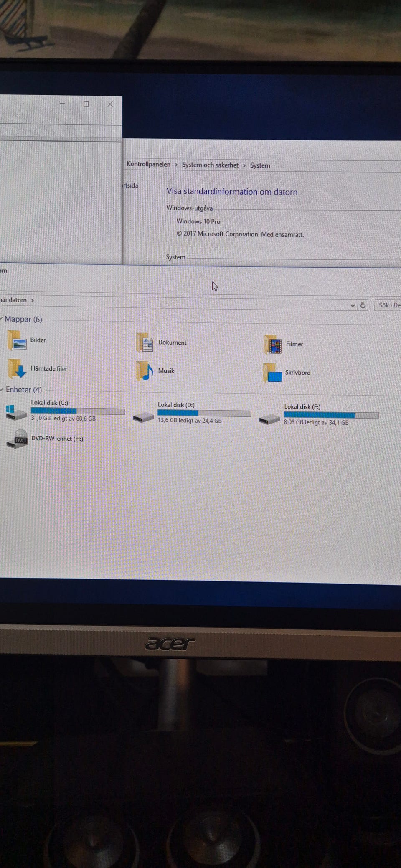Click the 'Bilder' folder name
The width and height of the screenshot is (401, 868).
tap(38, 340)
